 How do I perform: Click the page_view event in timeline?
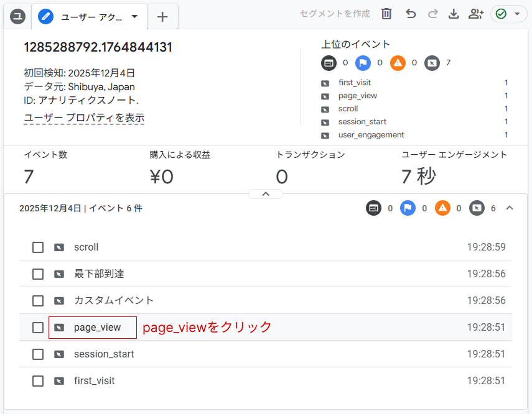[97, 328]
